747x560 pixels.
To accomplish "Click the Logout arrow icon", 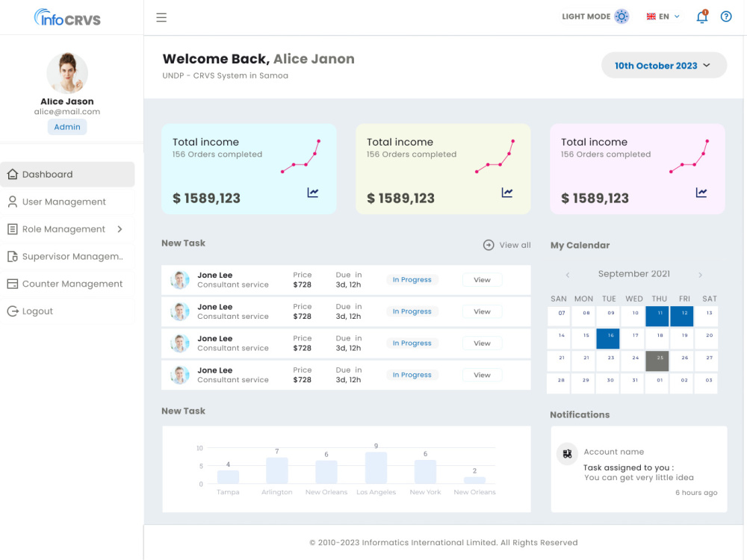I will (x=13, y=311).
